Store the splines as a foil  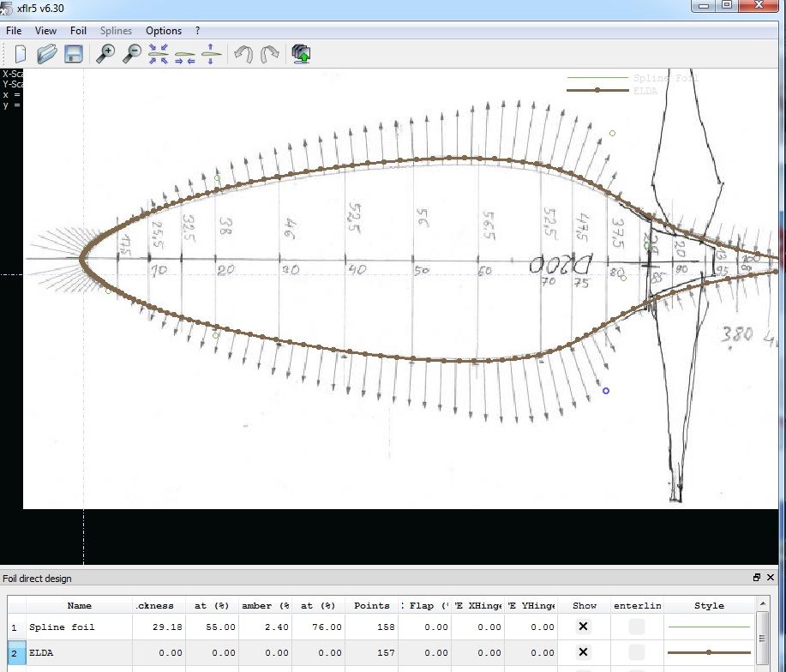(x=301, y=54)
